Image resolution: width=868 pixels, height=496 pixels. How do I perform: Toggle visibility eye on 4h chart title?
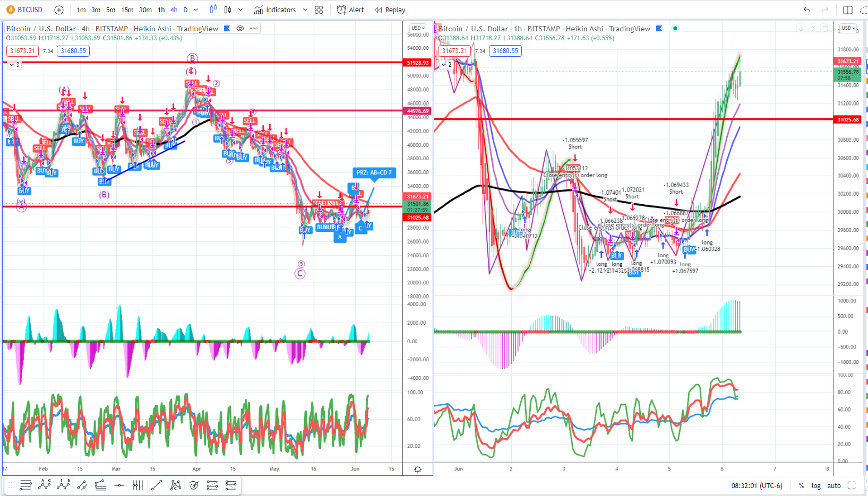point(240,29)
